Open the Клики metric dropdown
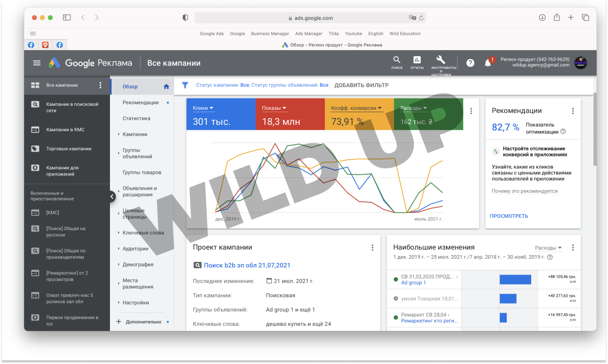Image resolution: width=608 pixels, height=364 pixels. (203, 108)
